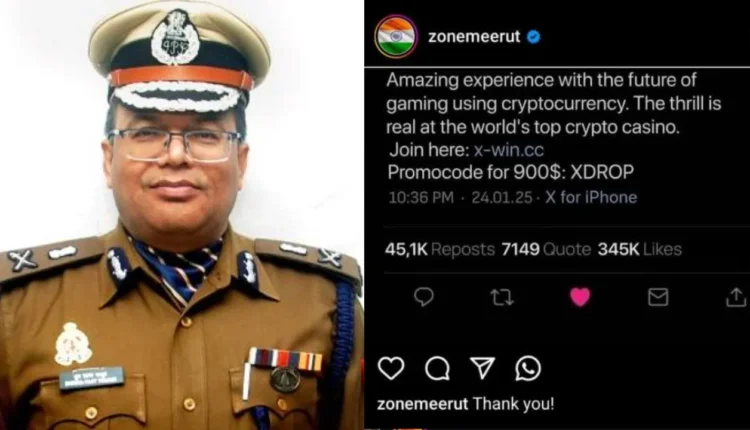Open the 345K Likes list
Viewport: 750px width, 430px height.
(x=639, y=249)
